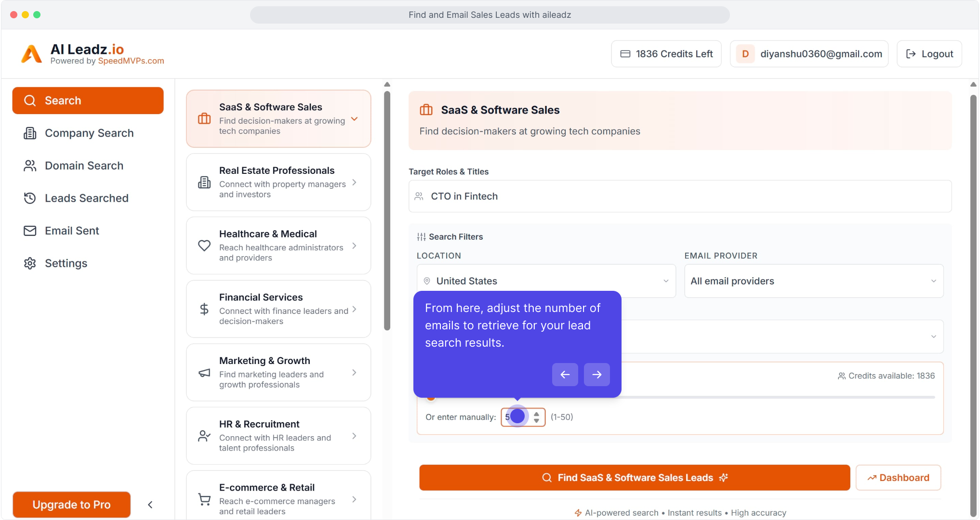Collapse the SaaS & Software Sales card
The height and width of the screenshot is (520, 980).
(x=354, y=119)
